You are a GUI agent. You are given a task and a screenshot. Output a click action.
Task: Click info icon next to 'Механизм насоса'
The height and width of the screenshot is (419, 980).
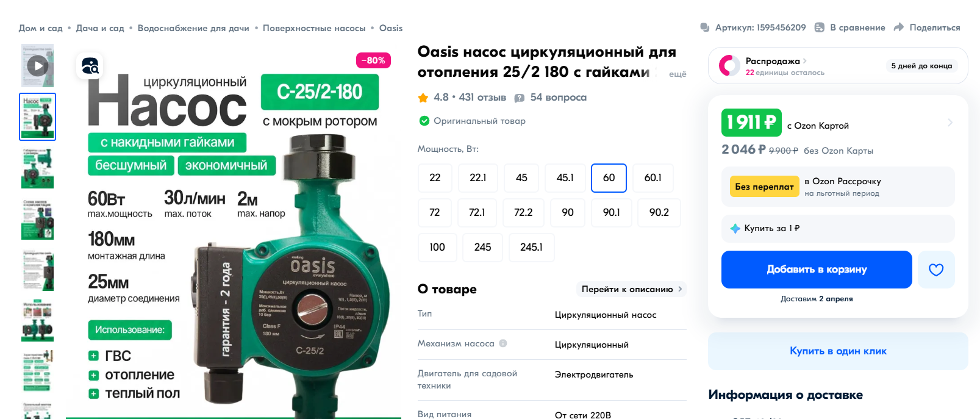click(503, 343)
